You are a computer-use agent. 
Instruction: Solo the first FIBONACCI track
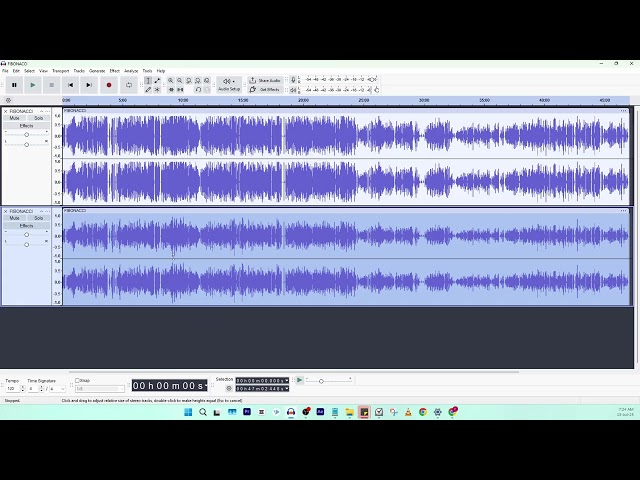pyautogui.click(x=38, y=118)
